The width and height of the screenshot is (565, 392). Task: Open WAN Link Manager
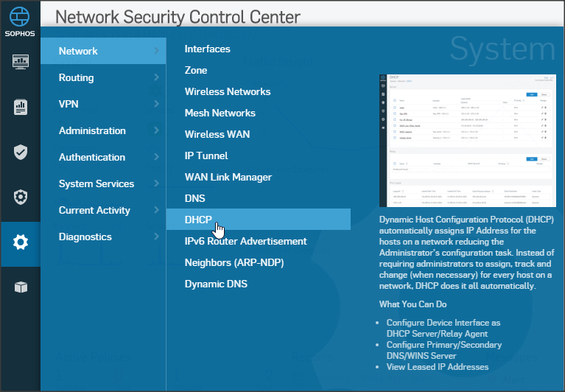point(228,177)
